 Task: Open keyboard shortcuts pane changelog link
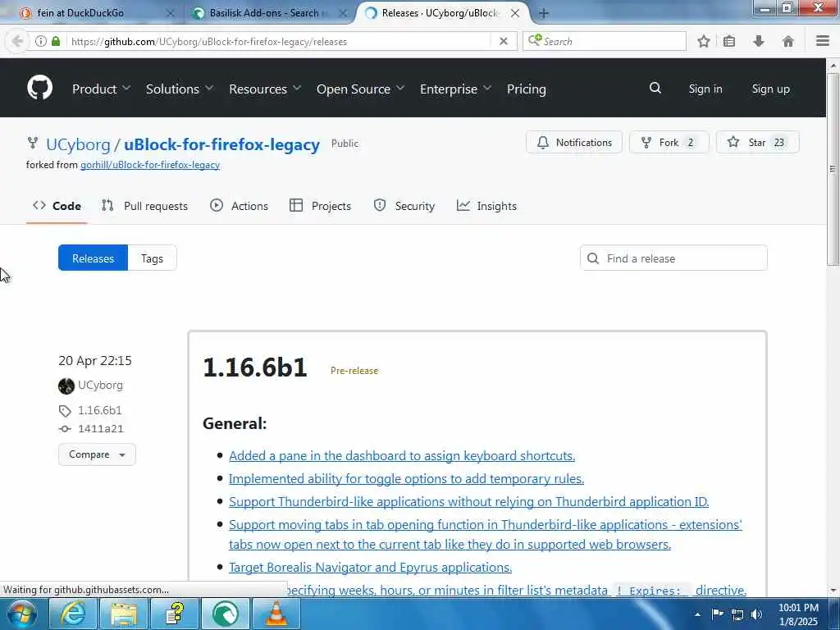pyautogui.click(x=402, y=456)
